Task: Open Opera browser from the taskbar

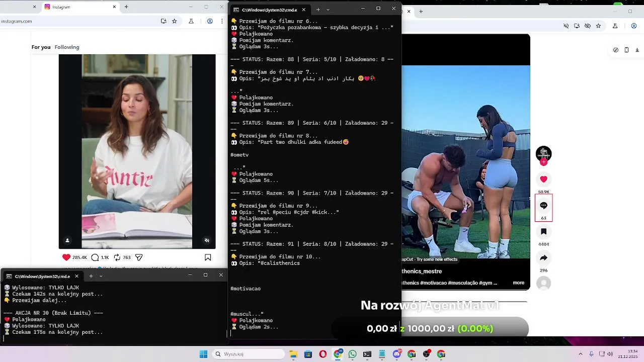Action: [x=323, y=354]
